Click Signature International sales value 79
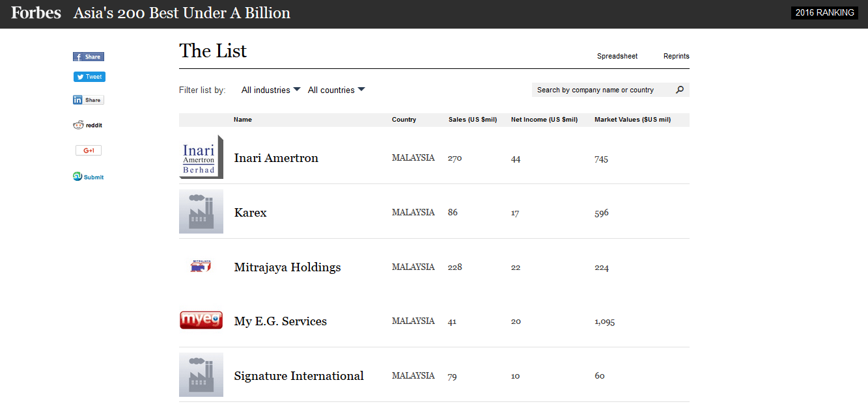 tap(453, 376)
